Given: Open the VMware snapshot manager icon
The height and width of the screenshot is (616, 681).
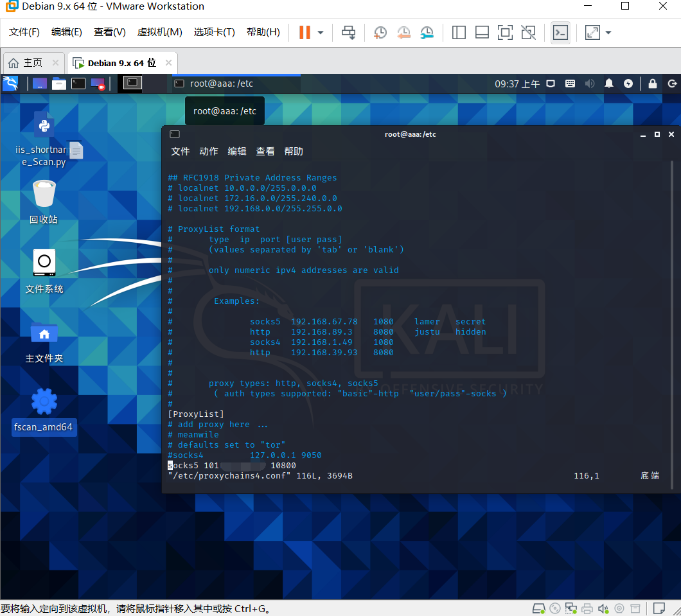Looking at the screenshot, I should click(427, 32).
